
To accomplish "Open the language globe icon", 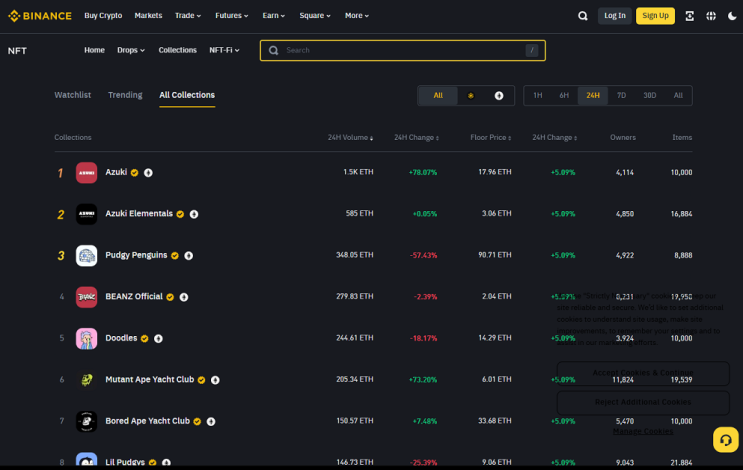I will pyautogui.click(x=711, y=16).
